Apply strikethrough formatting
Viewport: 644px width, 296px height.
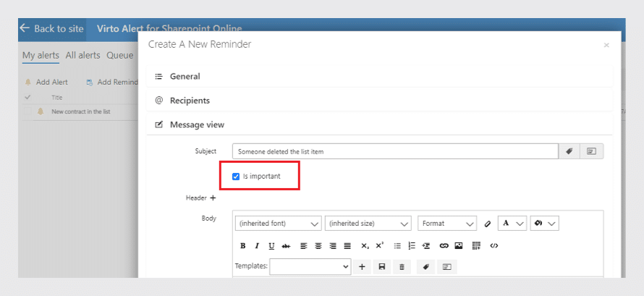tap(287, 246)
